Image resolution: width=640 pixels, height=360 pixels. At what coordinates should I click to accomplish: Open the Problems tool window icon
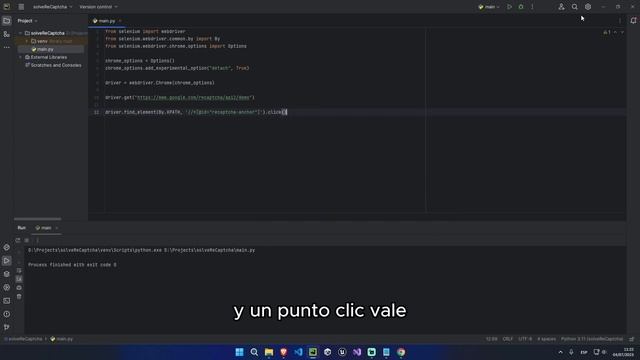pyautogui.click(x=7, y=314)
